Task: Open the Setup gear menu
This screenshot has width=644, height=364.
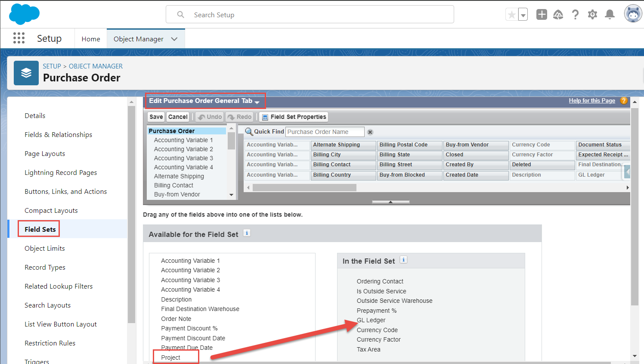Action: 593,15
